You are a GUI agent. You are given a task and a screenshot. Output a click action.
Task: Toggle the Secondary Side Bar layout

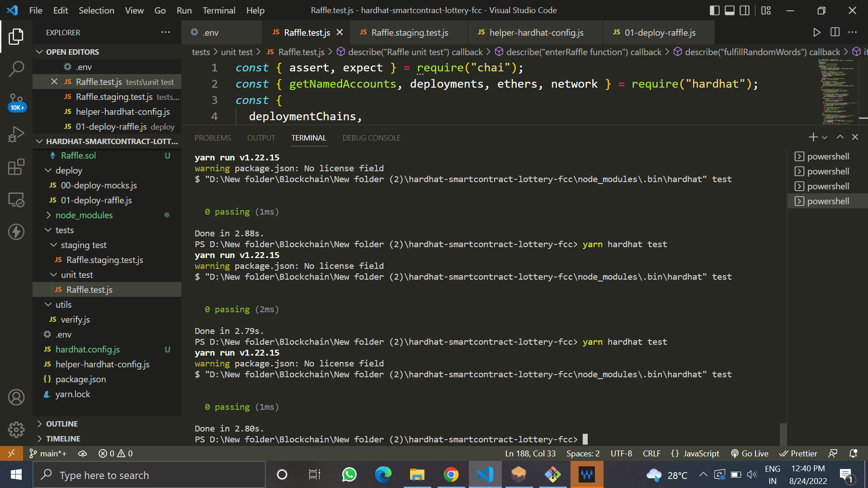tap(745, 10)
